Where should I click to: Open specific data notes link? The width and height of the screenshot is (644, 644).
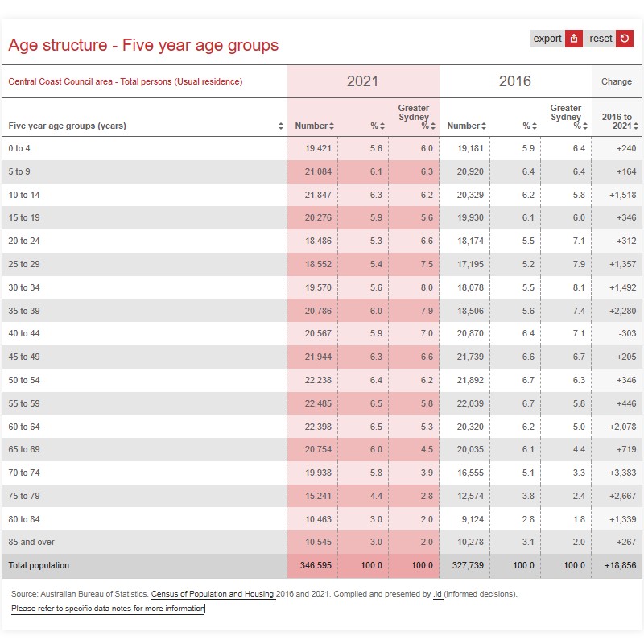click(x=108, y=609)
